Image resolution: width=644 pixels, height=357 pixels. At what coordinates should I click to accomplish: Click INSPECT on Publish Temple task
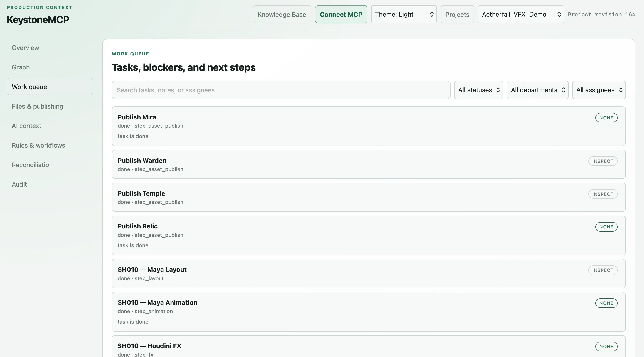click(603, 194)
